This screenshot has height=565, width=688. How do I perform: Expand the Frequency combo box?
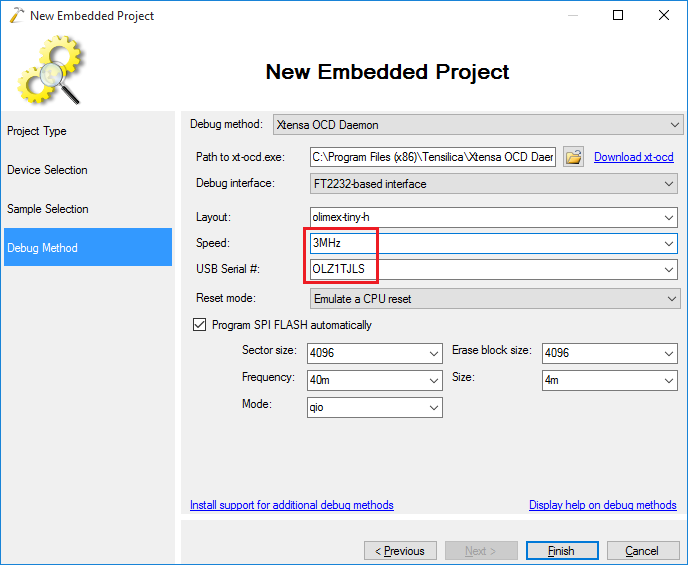tap(434, 381)
